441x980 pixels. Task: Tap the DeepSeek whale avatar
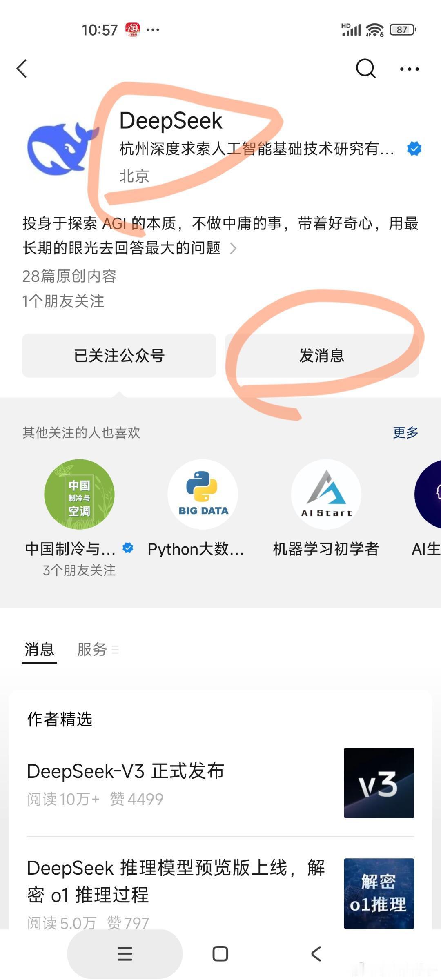coord(62,149)
